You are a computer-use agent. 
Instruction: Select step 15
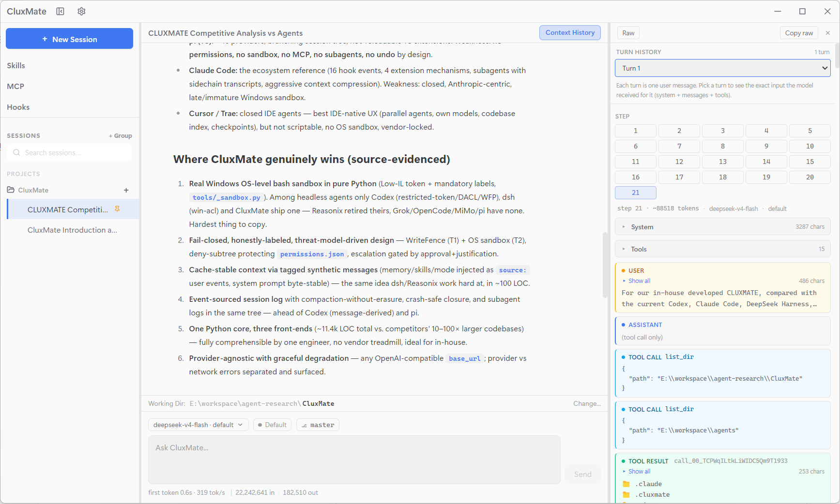point(810,162)
